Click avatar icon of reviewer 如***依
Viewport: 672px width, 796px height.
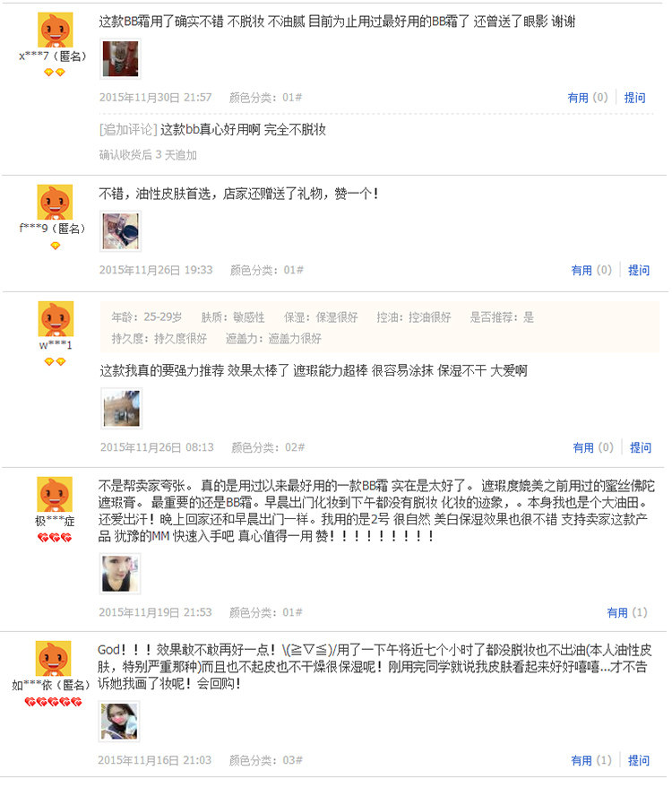(53, 659)
